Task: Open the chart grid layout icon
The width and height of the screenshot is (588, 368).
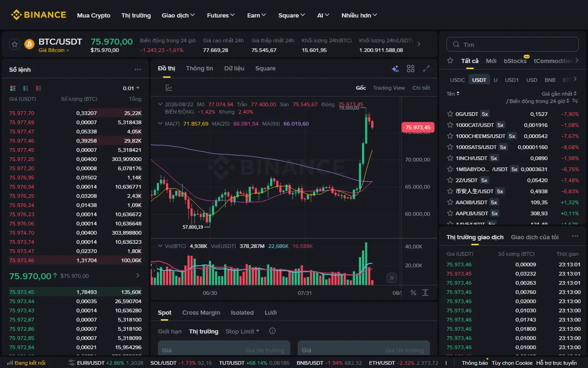Action: 411,69
